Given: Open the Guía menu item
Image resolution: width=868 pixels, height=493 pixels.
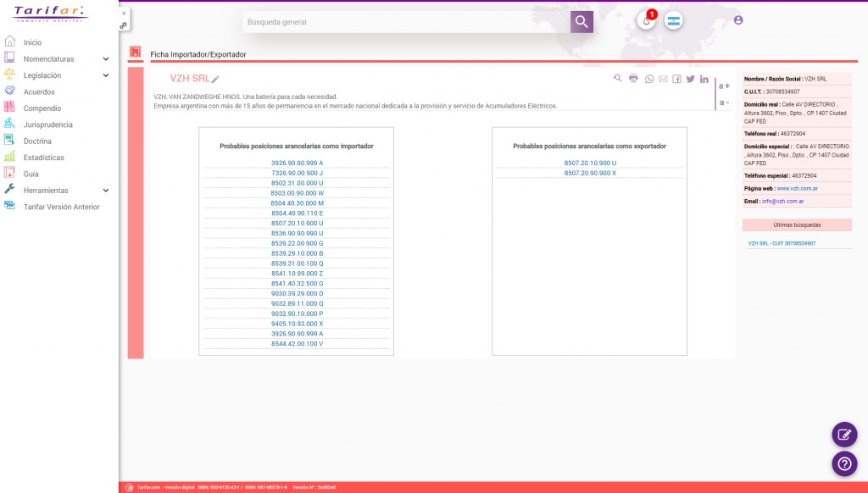Looking at the screenshot, I should 31,174.
